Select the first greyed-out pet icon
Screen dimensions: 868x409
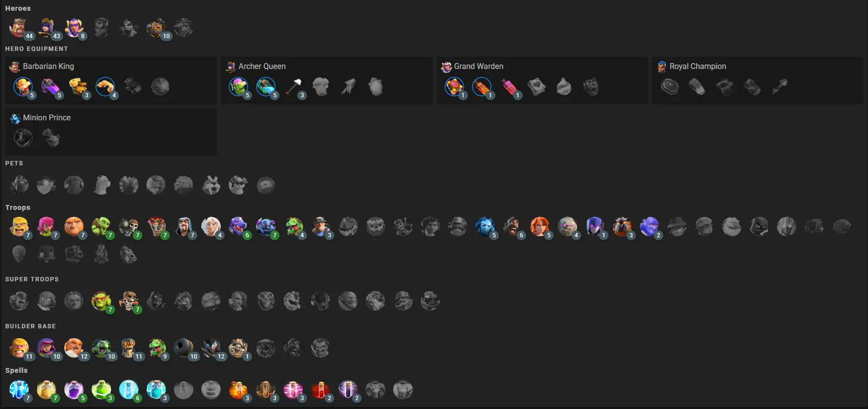pos(19,185)
